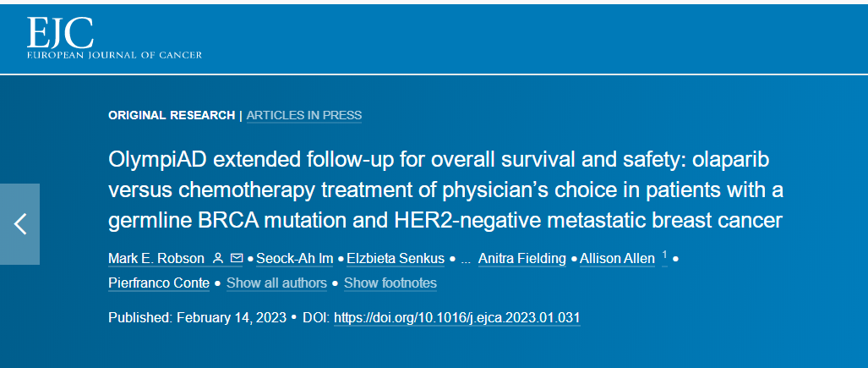Expand the ellipsis between the author names
The width and height of the screenshot is (868, 368).
[x=466, y=259]
